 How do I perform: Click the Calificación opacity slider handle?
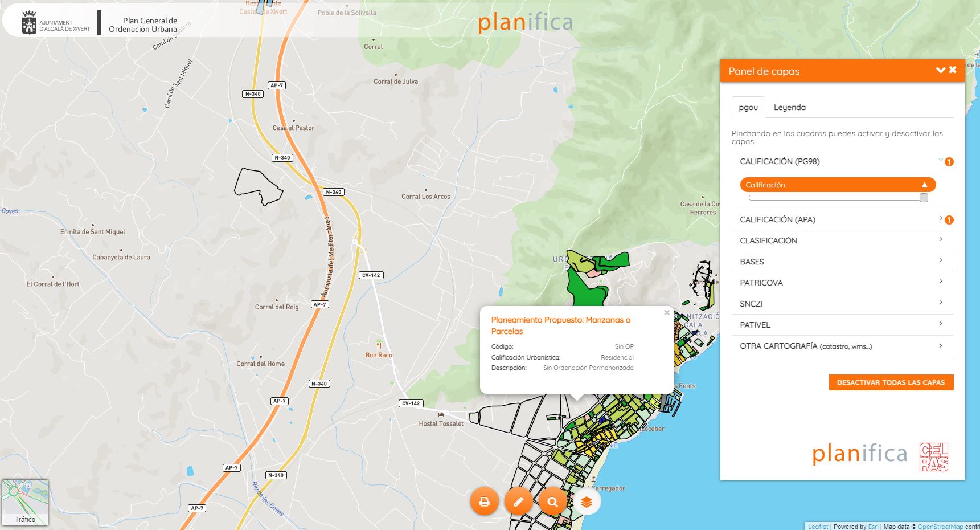tap(924, 198)
